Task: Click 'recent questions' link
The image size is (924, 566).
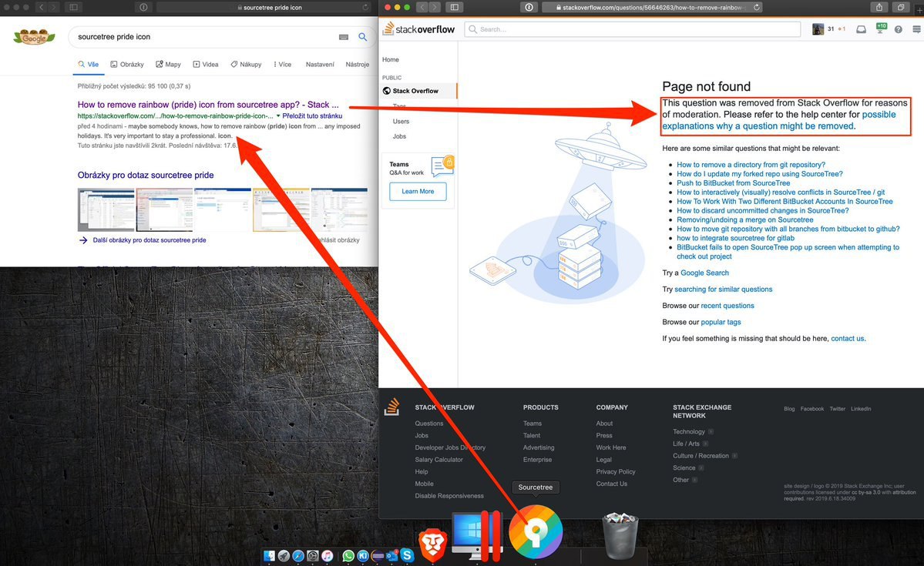Action: click(x=727, y=306)
